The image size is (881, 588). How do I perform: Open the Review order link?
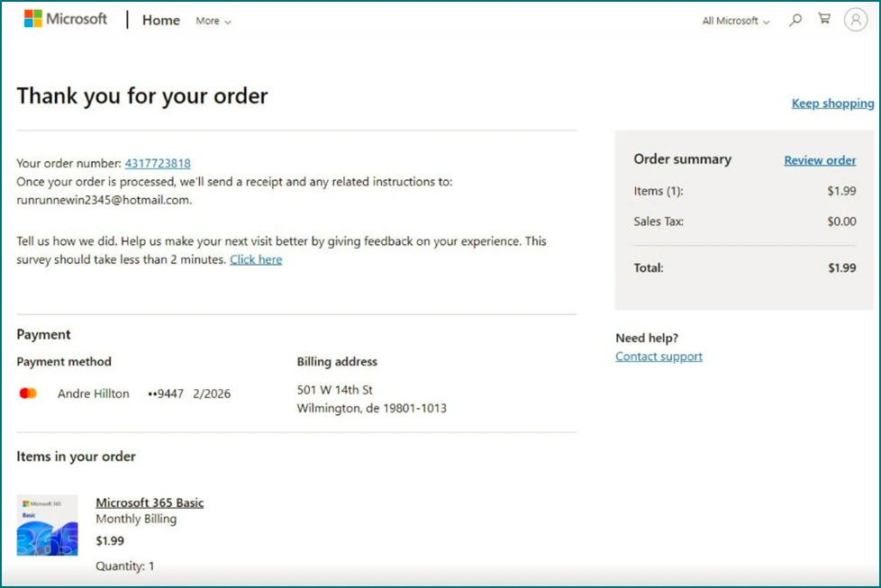[820, 160]
